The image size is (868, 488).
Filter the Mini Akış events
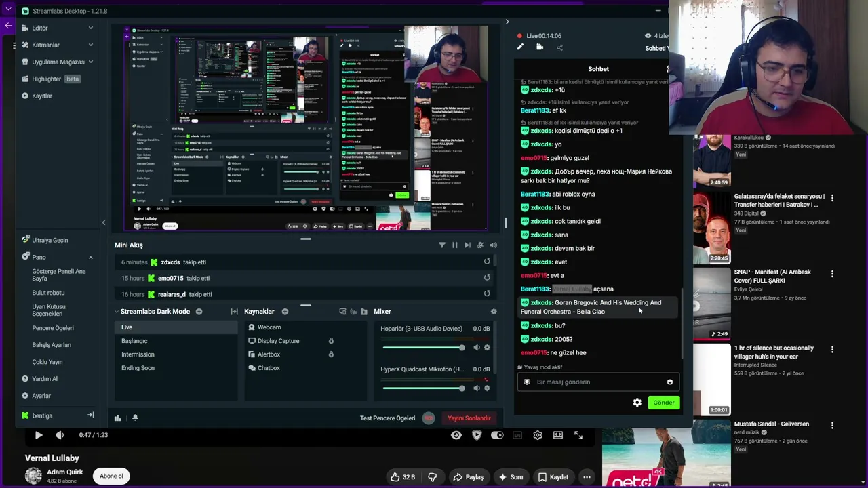(442, 245)
